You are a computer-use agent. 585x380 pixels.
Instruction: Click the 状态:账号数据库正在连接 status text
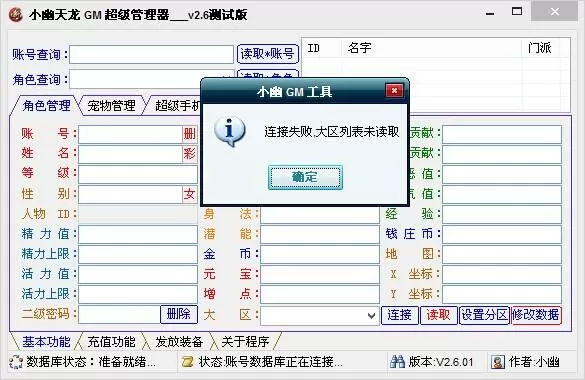271,362
